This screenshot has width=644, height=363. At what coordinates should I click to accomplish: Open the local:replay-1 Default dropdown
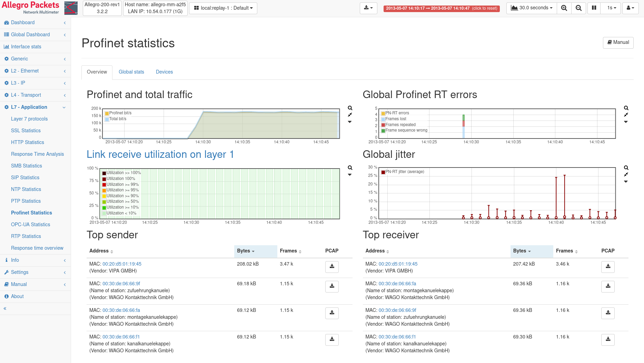(x=223, y=8)
